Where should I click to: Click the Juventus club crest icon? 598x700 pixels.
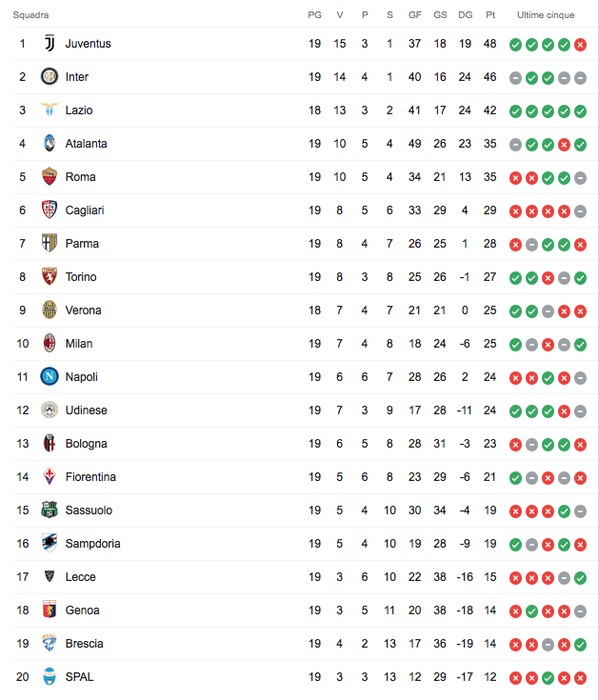coord(50,44)
